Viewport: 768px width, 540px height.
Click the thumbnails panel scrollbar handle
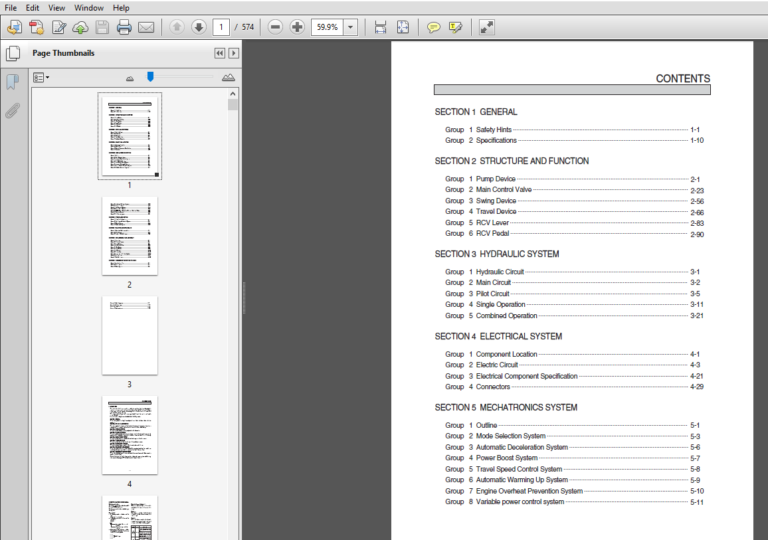pyautogui.click(x=233, y=105)
